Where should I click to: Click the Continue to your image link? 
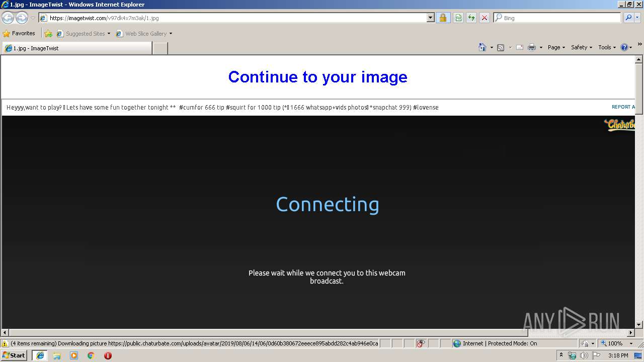pos(317,77)
